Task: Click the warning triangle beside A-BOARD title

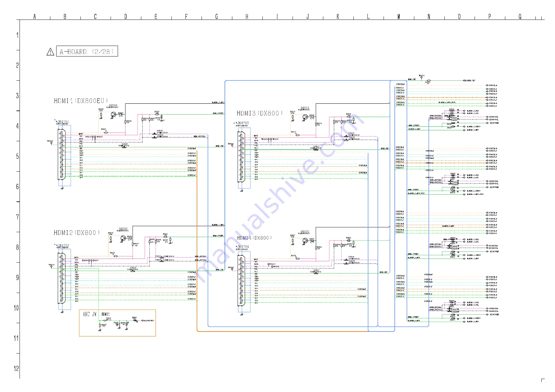Action: (50, 52)
